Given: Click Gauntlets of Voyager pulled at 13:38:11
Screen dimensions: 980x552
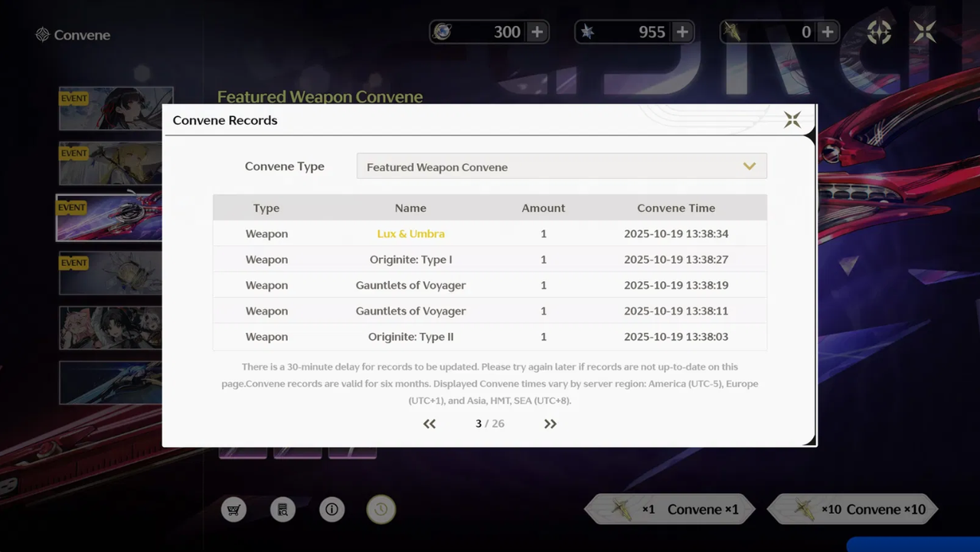Looking at the screenshot, I should click(410, 311).
